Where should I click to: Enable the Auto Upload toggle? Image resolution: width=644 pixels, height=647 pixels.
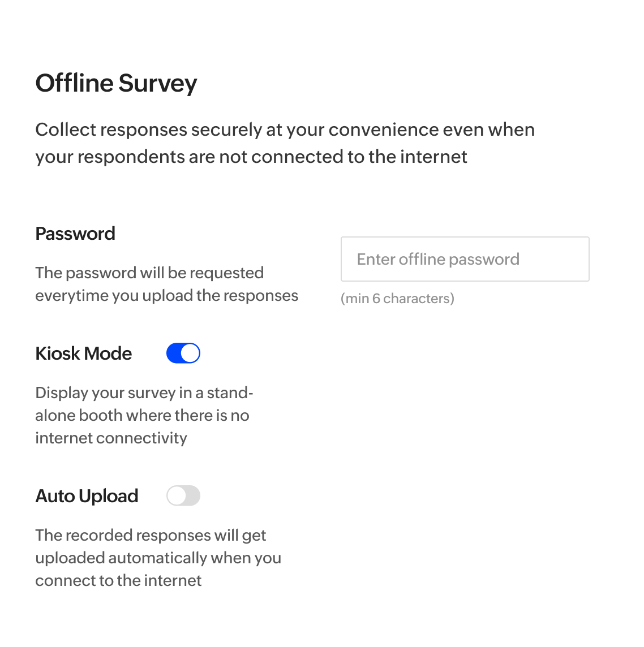[x=183, y=496]
